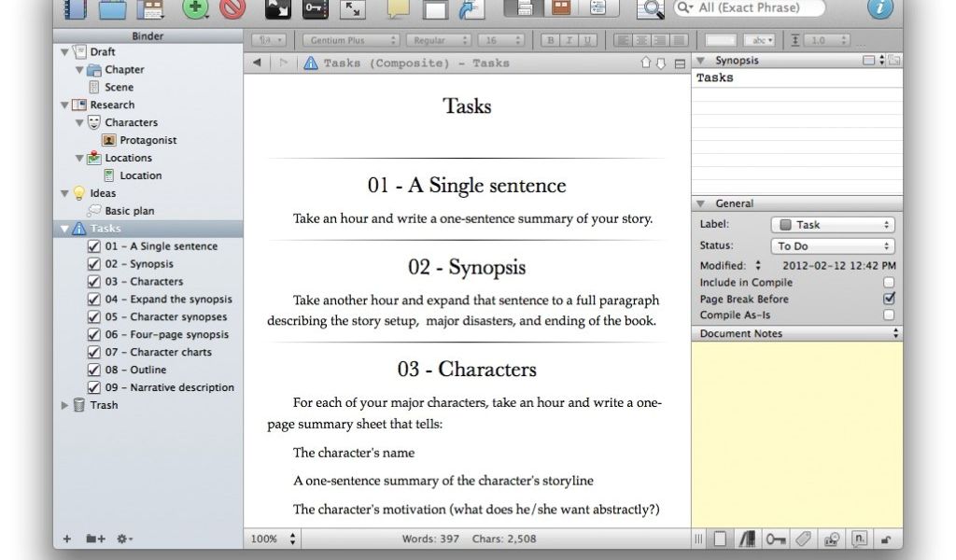The image size is (956, 560).
Task: Uncheck the Page Break Before checkbox
Action: [889, 299]
